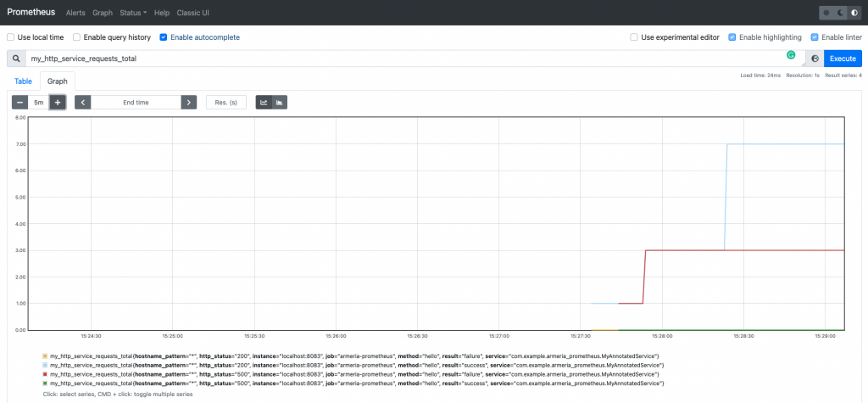Check Use experimental editor
This screenshot has height=403, width=868.
634,37
